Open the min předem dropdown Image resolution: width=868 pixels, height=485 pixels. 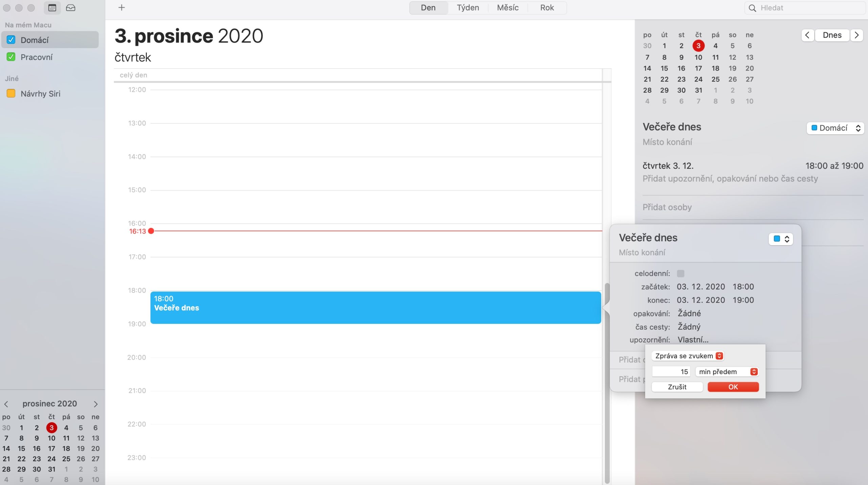click(x=727, y=372)
